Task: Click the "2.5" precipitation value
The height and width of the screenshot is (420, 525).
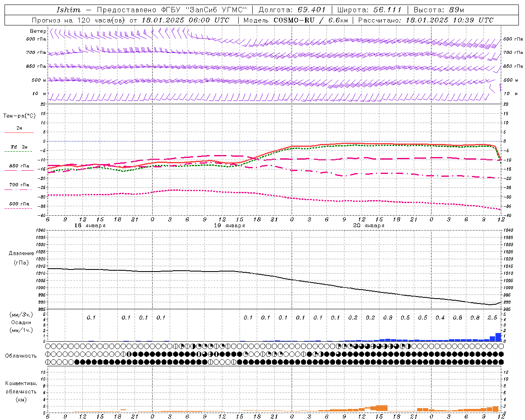Action: [x=492, y=318]
